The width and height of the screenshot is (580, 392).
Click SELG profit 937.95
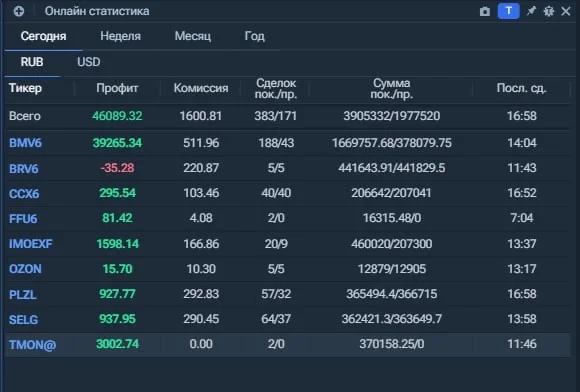(x=117, y=319)
